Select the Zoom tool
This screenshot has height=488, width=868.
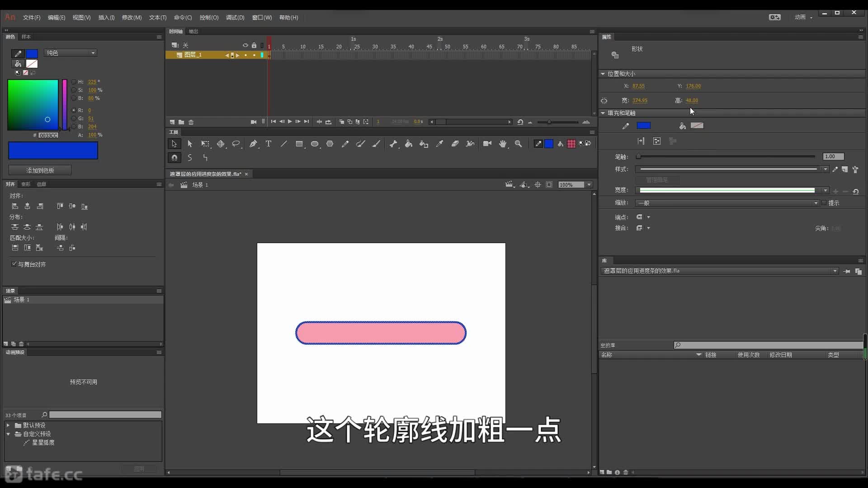tap(519, 144)
